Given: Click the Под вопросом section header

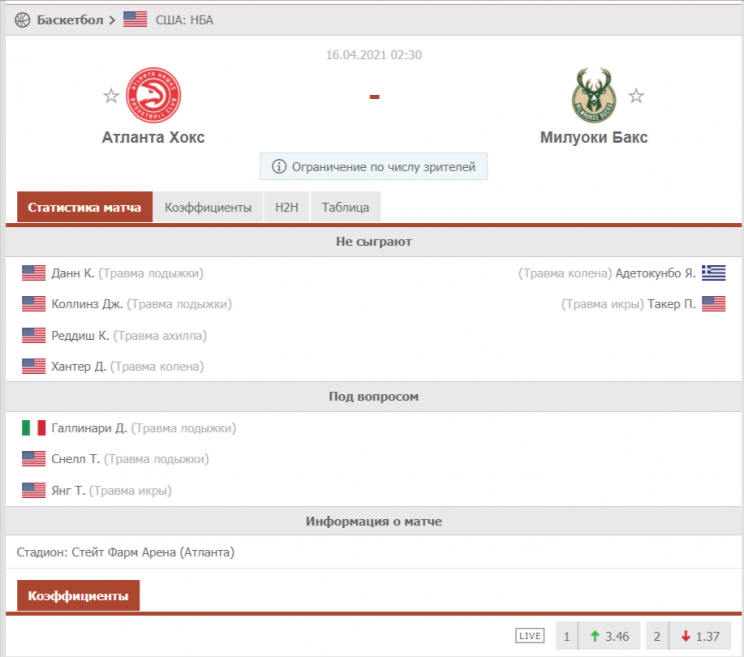Looking at the screenshot, I should tap(373, 397).
